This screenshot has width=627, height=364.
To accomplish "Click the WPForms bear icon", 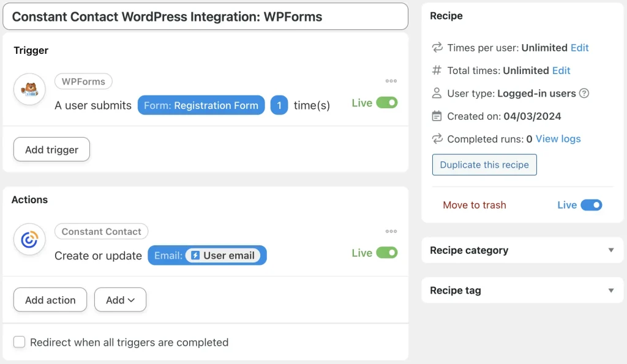I will pyautogui.click(x=30, y=90).
